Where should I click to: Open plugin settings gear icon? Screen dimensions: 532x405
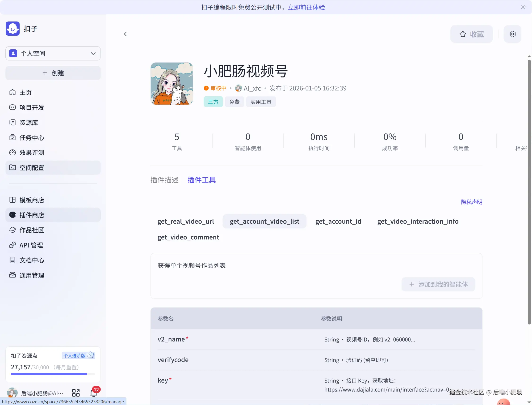tap(512, 34)
